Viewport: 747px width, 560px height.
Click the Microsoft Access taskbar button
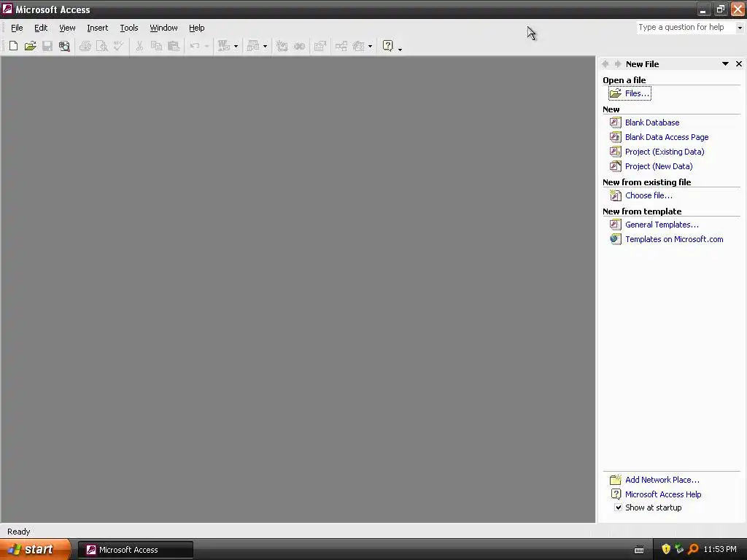[x=136, y=550]
